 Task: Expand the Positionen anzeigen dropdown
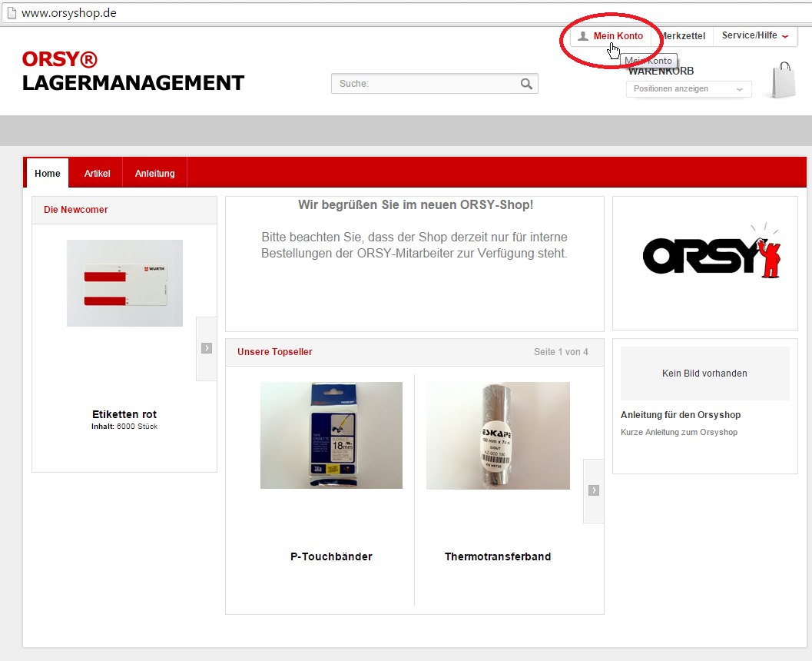[688, 88]
